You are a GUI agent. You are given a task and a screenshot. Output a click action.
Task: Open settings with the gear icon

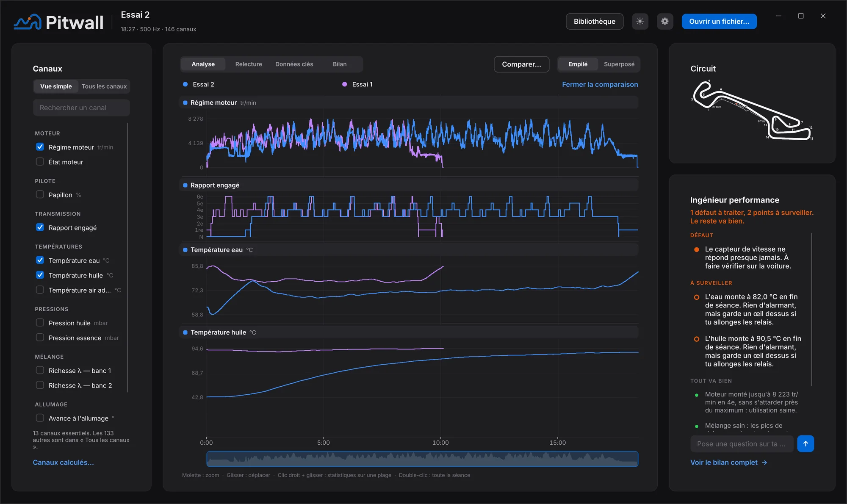(665, 21)
